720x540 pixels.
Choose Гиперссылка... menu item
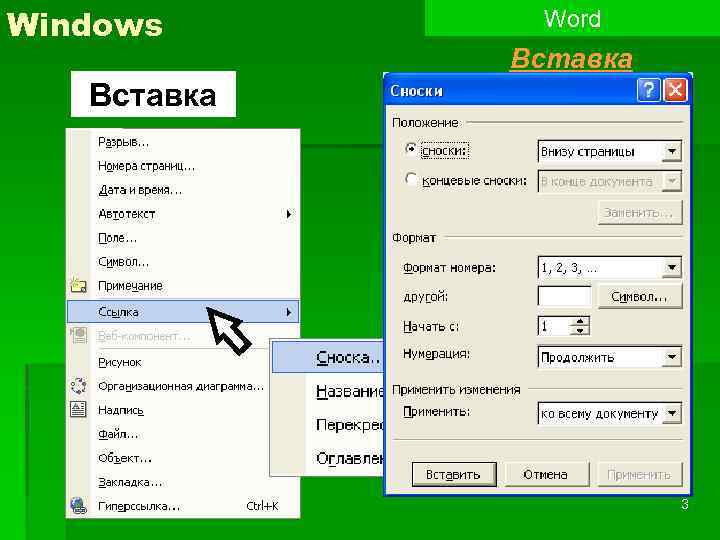coord(183,506)
